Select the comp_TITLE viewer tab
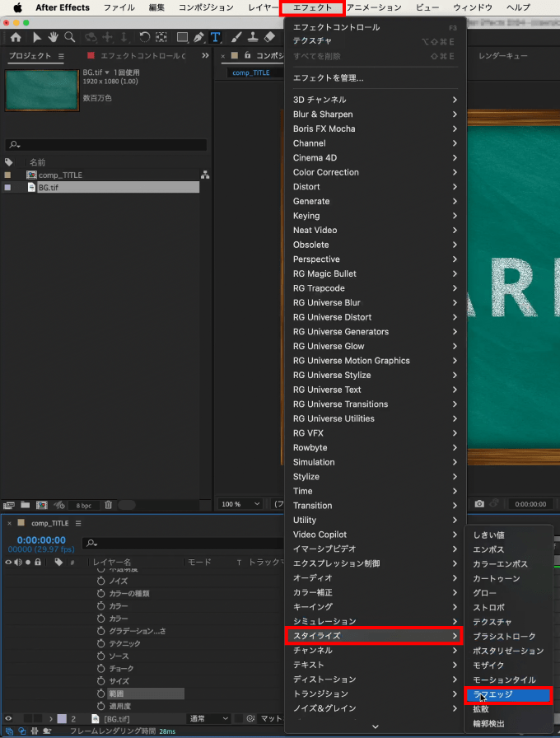 [251, 72]
